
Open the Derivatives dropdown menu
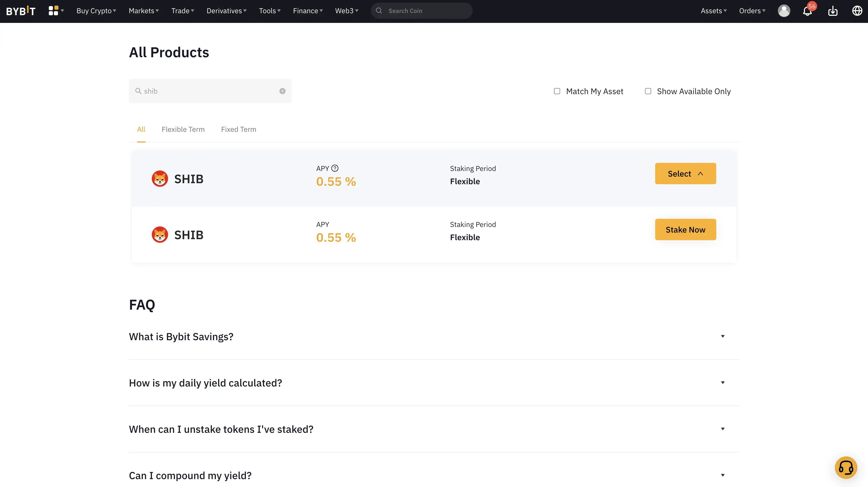pyautogui.click(x=227, y=11)
